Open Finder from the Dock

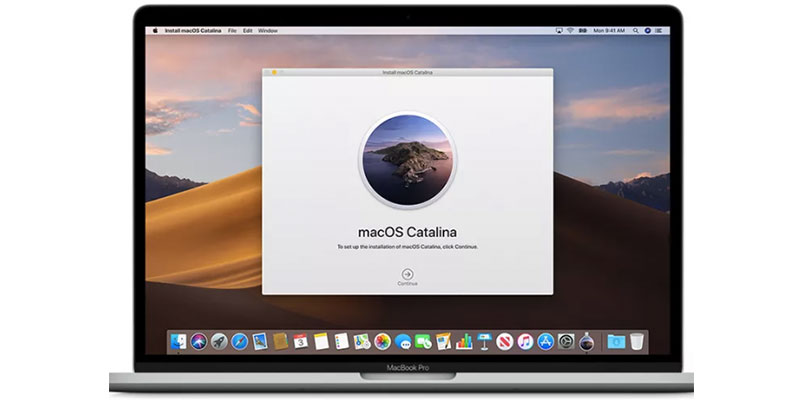click(179, 341)
